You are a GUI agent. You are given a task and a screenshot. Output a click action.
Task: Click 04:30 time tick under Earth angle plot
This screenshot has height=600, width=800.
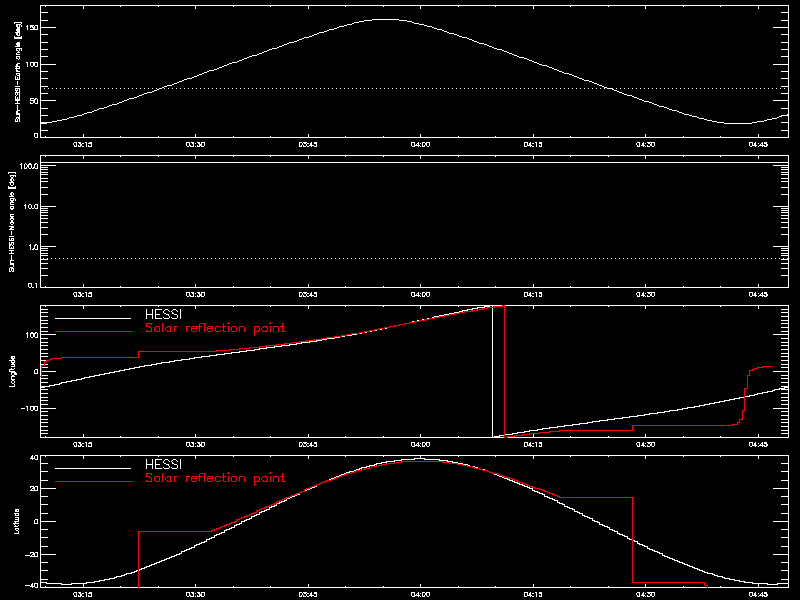[x=645, y=144]
